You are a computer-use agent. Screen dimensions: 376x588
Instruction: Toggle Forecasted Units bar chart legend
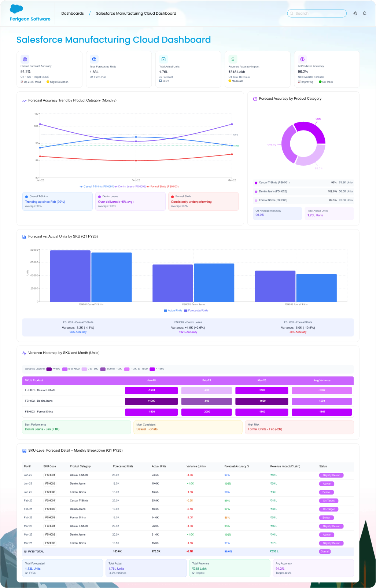pos(196,310)
